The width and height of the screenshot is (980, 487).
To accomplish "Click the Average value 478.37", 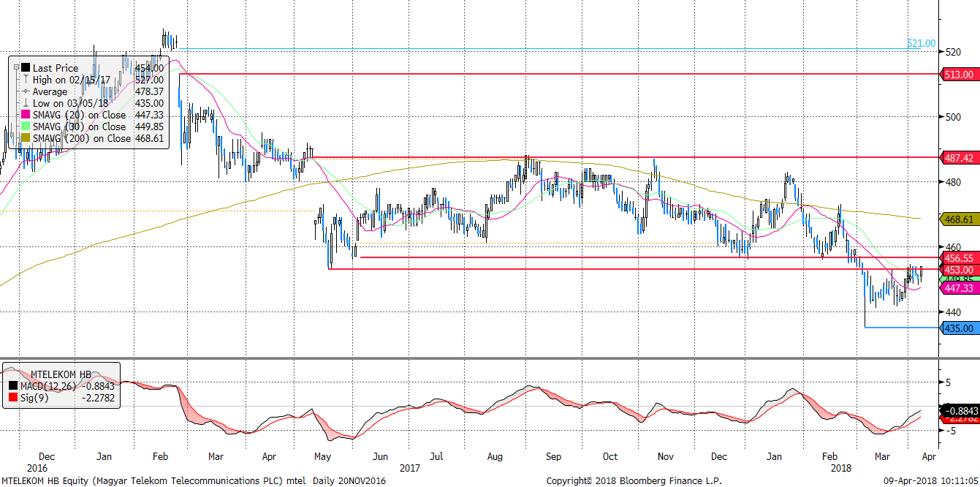I will pos(149,91).
